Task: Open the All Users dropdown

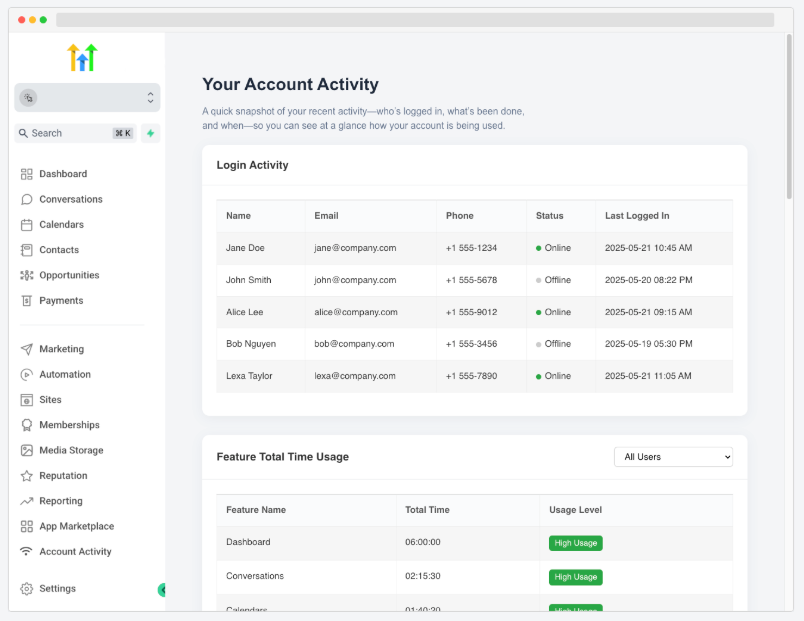Action: pos(673,457)
